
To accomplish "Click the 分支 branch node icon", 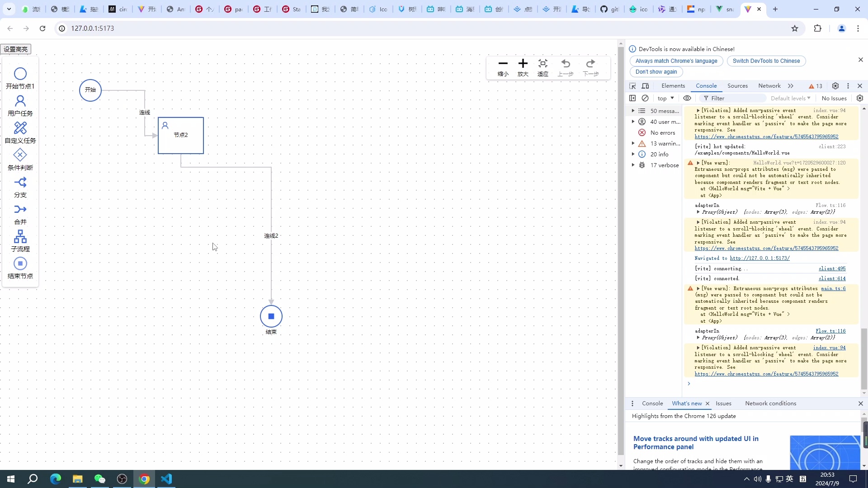I will pyautogui.click(x=20, y=183).
